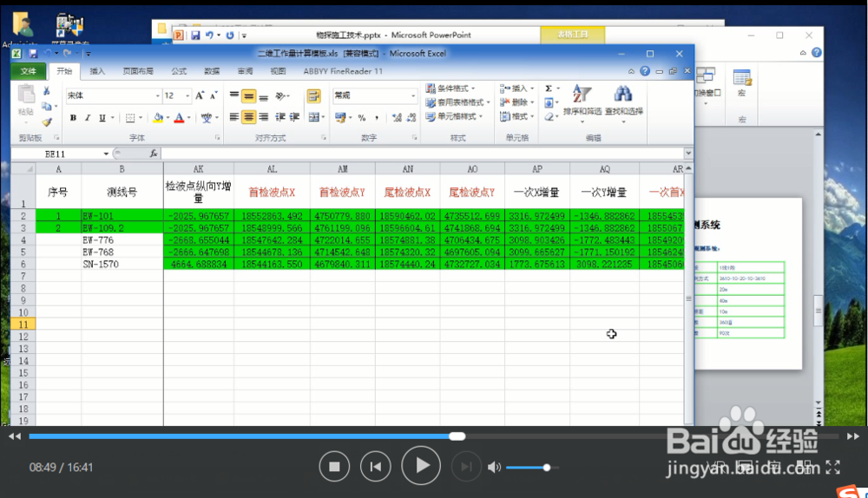868x498 pixels.
Task: Open the number format dropdown (常规)
Action: (x=412, y=95)
